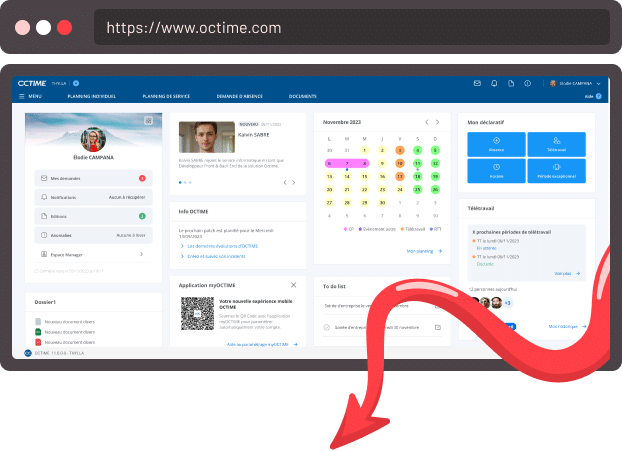Open the Voir plus link in Télétravail
The height and width of the screenshot is (451, 622).
tap(567, 273)
